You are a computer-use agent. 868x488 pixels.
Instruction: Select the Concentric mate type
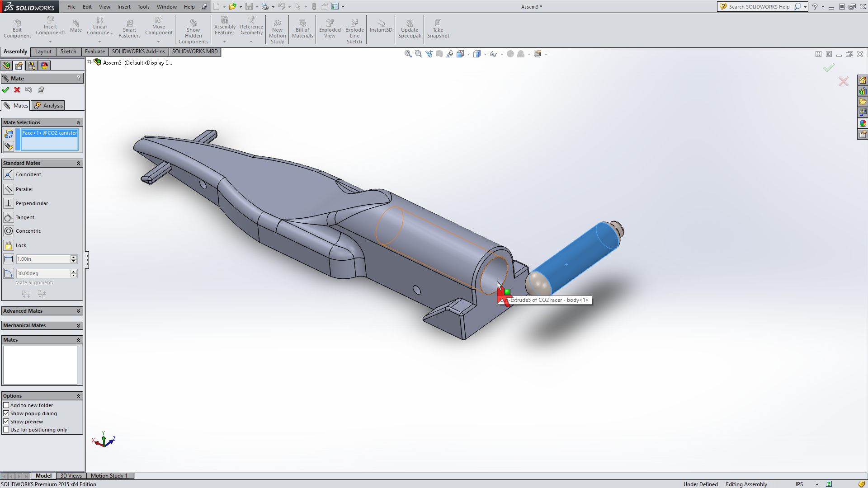point(28,231)
